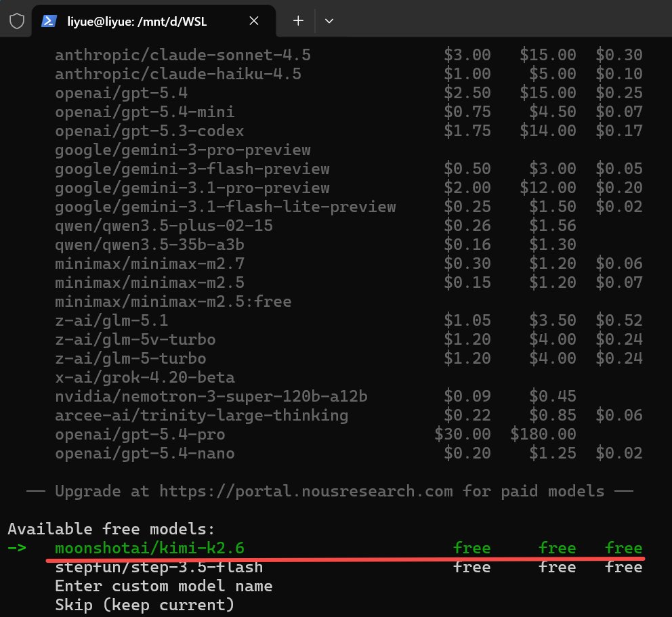This screenshot has height=617, width=672.
Task: Click anthropic/claude-haiku-4.5 row
Action: point(348,74)
